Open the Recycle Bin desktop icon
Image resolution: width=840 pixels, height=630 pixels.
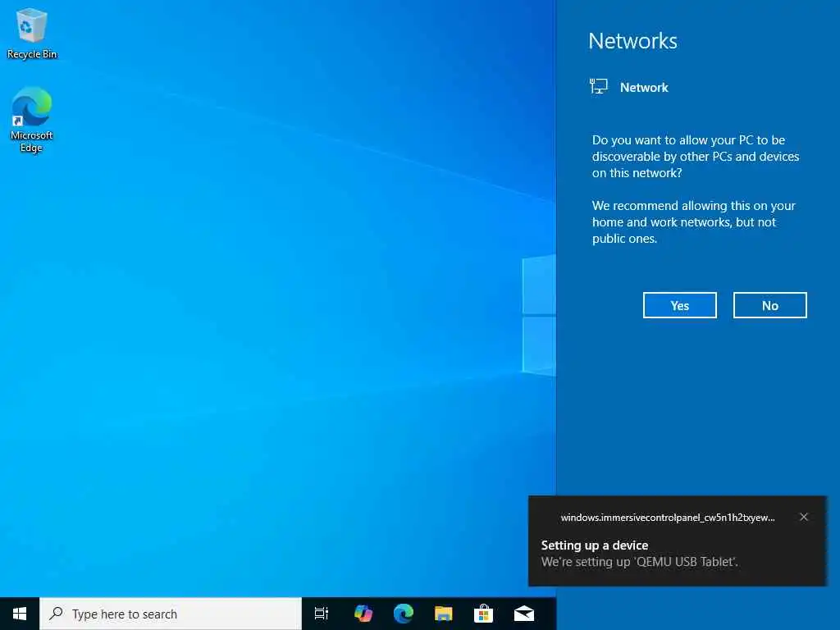(x=32, y=33)
